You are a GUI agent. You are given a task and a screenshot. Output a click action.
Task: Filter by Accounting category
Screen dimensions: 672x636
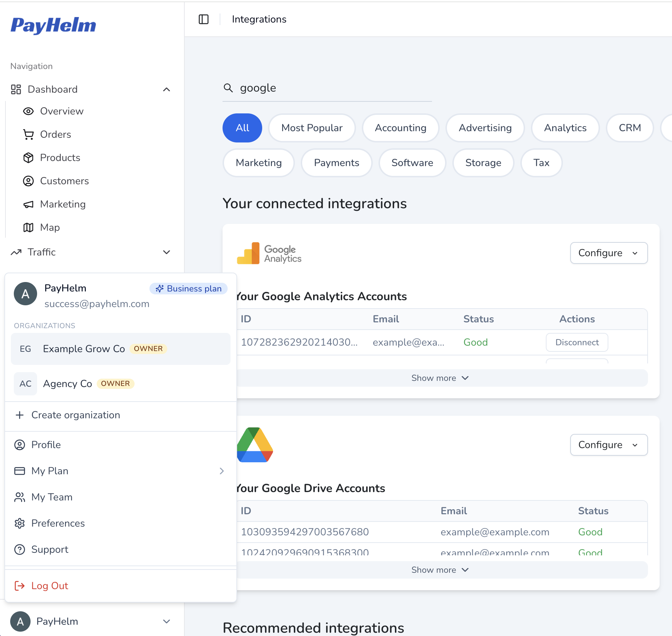pos(400,128)
